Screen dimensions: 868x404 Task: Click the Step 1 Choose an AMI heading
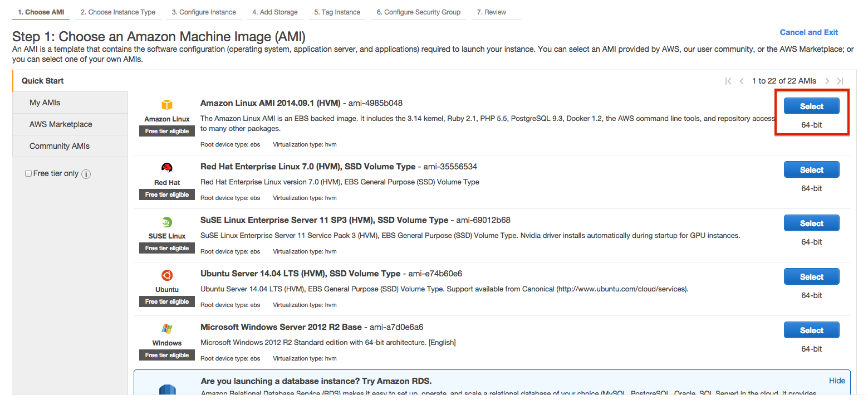159,37
